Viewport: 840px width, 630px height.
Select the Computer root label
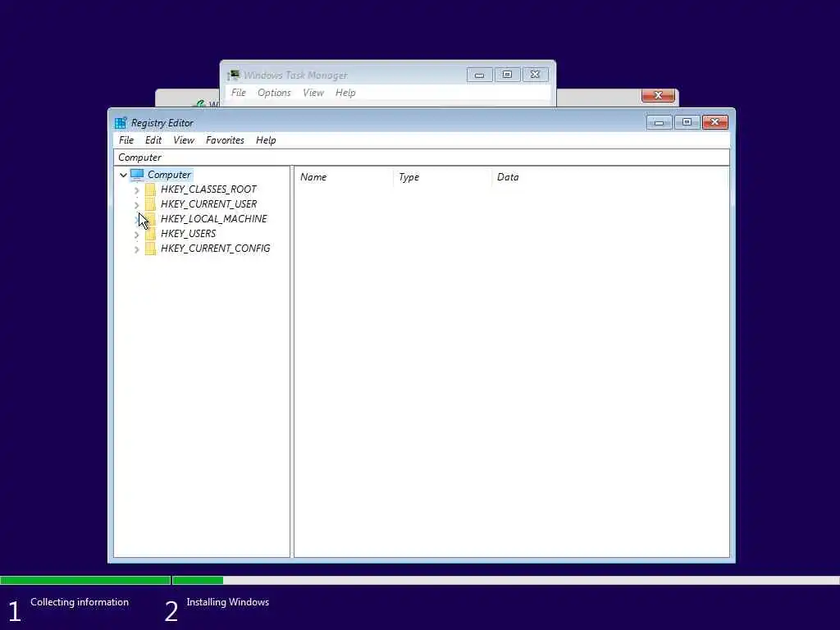(169, 175)
